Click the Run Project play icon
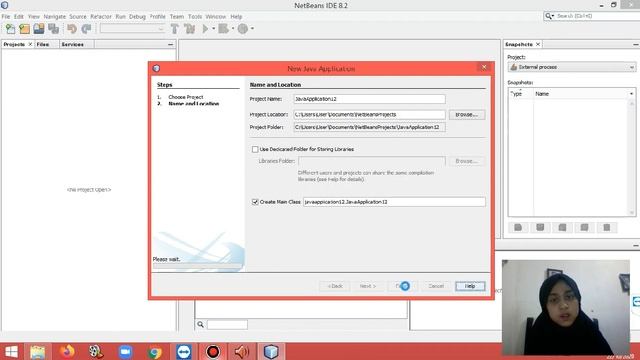The height and width of the screenshot is (360, 640). (x=205, y=29)
